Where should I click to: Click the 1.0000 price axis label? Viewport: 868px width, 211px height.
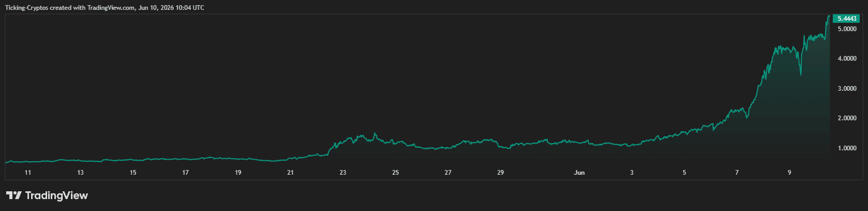click(847, 148)
